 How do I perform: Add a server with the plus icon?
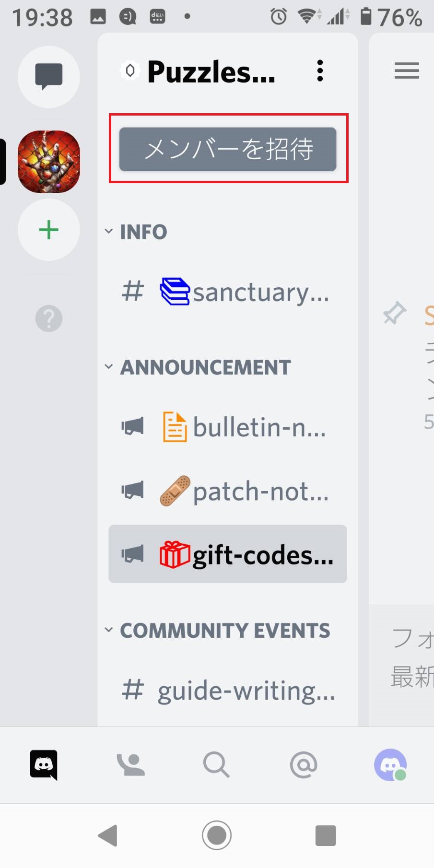pos(48,230)
